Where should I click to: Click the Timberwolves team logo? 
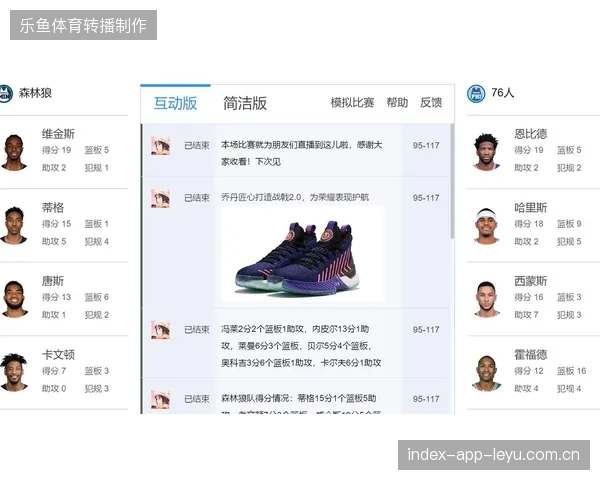(x=5, y=93)
